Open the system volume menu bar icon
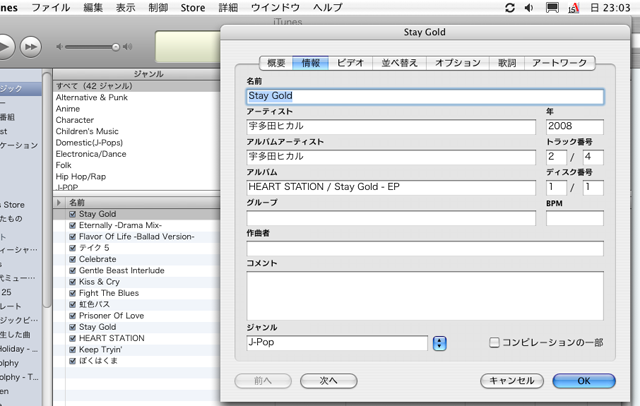The width and height of the screenshot is (640, 406). (529, 8)
